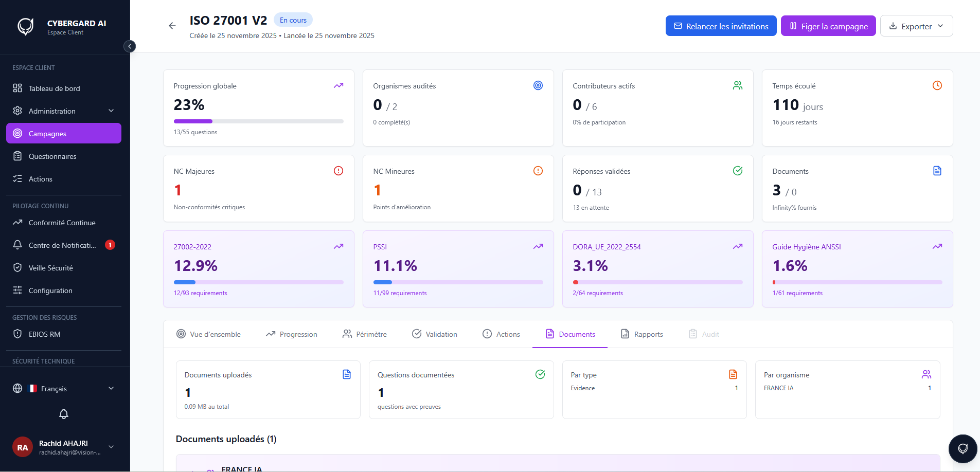Image resolution: width=980 pixels, height=472 pixels.
Task: Click the Contributeurs actifs people icon
Action: (x=738, y=85)
